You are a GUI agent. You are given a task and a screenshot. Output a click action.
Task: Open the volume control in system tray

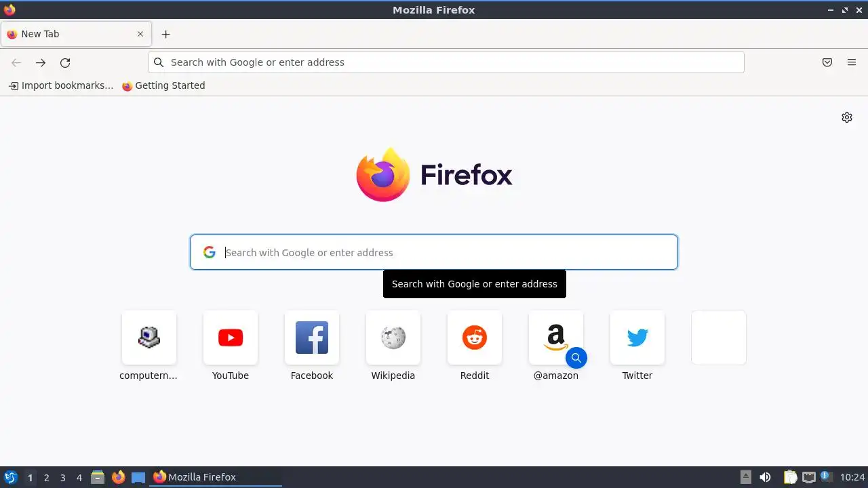point(765,477)
